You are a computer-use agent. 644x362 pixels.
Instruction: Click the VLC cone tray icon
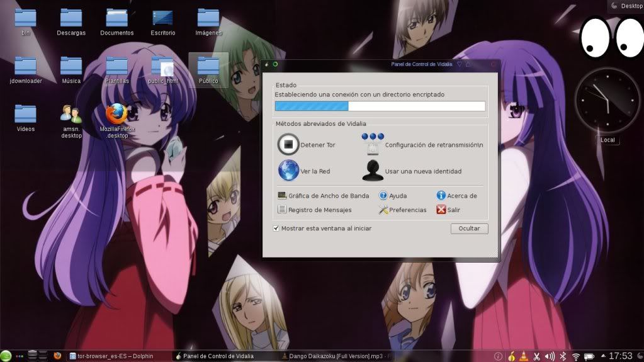click(524, 356)
